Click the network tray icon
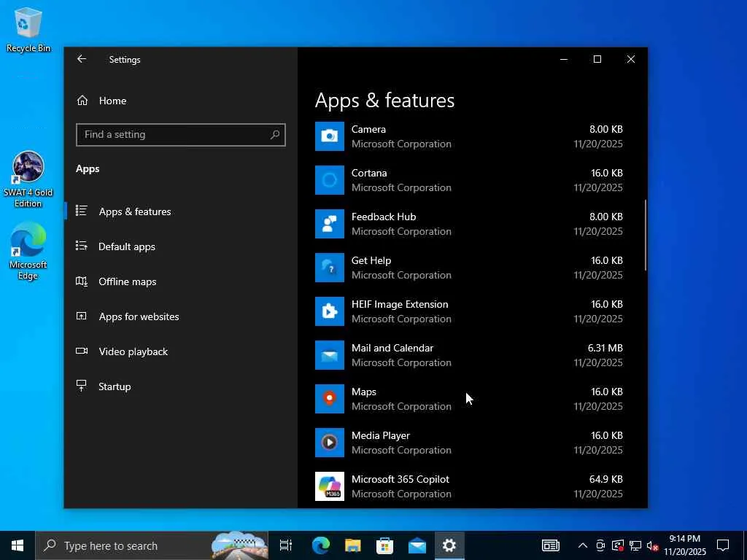The image size is (747, 560). coord(635,545)
